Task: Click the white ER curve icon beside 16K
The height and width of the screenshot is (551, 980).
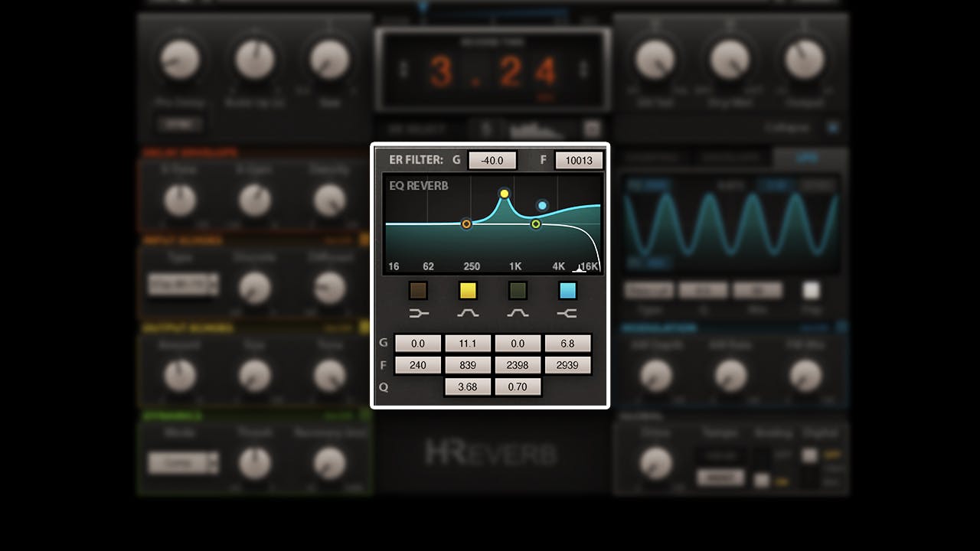Action: point(579,268)
